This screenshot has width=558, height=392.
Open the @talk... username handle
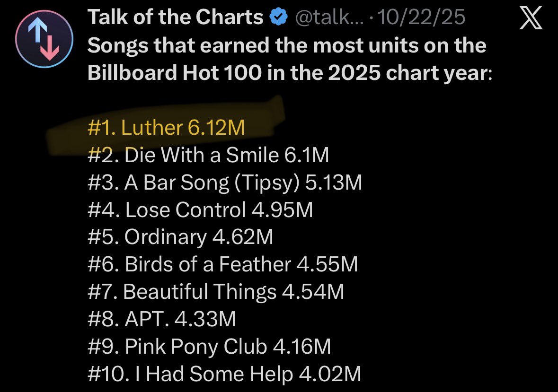329,17
